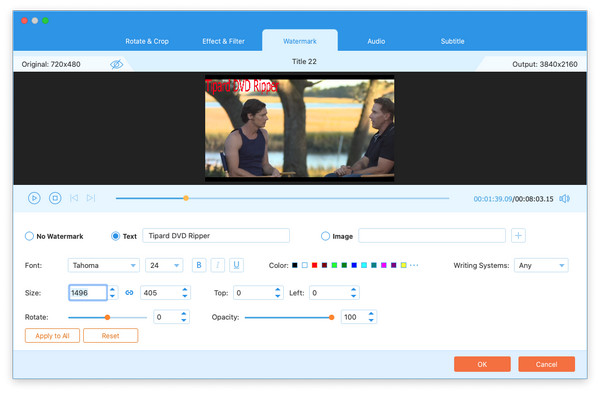This screenshot has height=394, width=600.
Task: Jump to next frame button
Action: [x=91, y=198]
